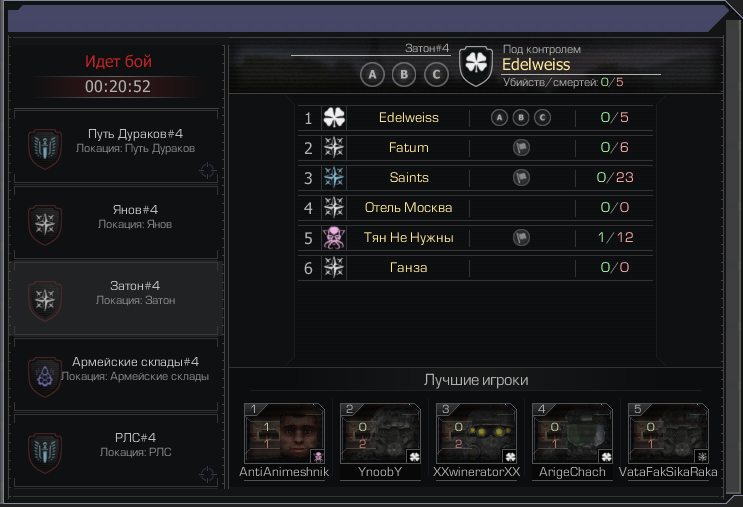Click control point C in the Затон#4 header
The width and height of the screenshot is (743, 507).
click(x=436, y=74)
